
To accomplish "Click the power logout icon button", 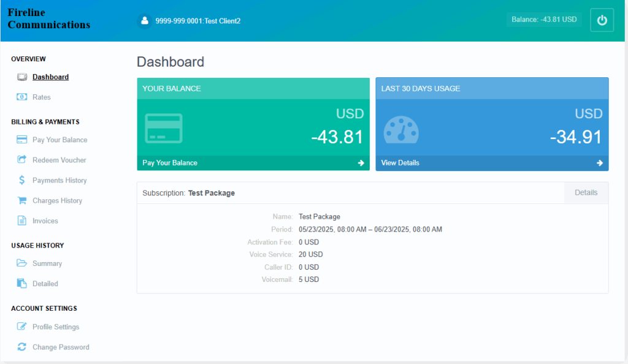I will click(x=602, y=20).
